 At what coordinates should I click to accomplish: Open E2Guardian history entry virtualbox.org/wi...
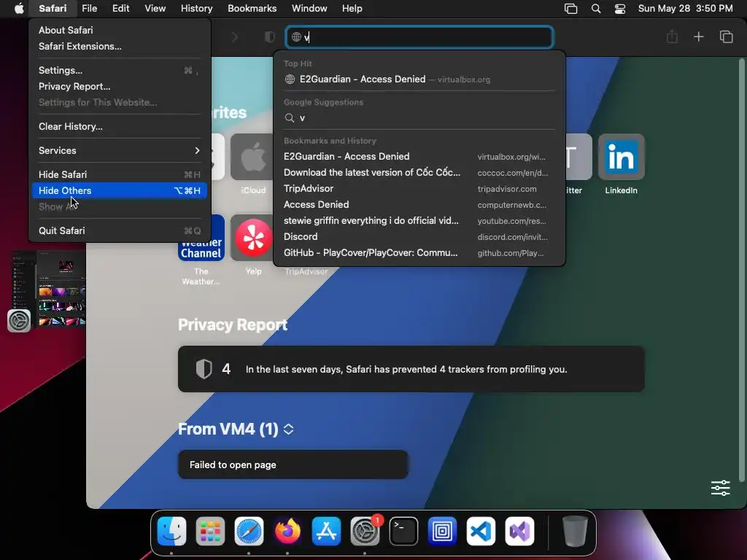(x=419, y=157)
